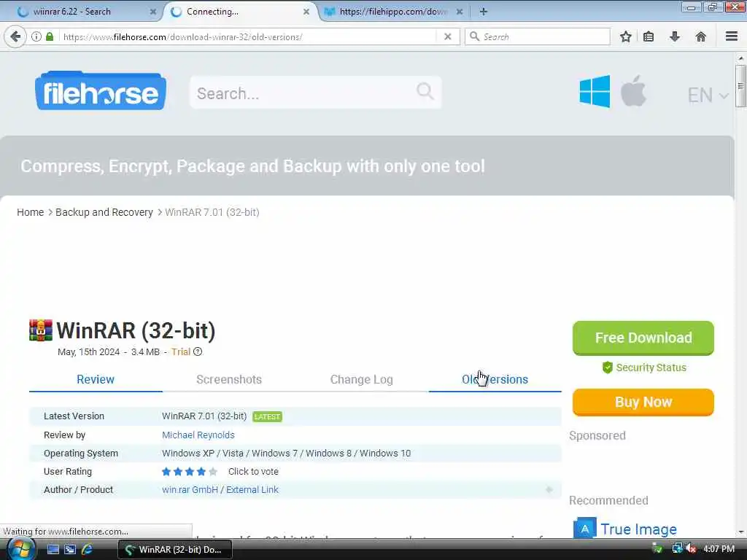Launch Internet Explorer from quick launch
The width and height of the screenshot is (747, 560).
88,550
